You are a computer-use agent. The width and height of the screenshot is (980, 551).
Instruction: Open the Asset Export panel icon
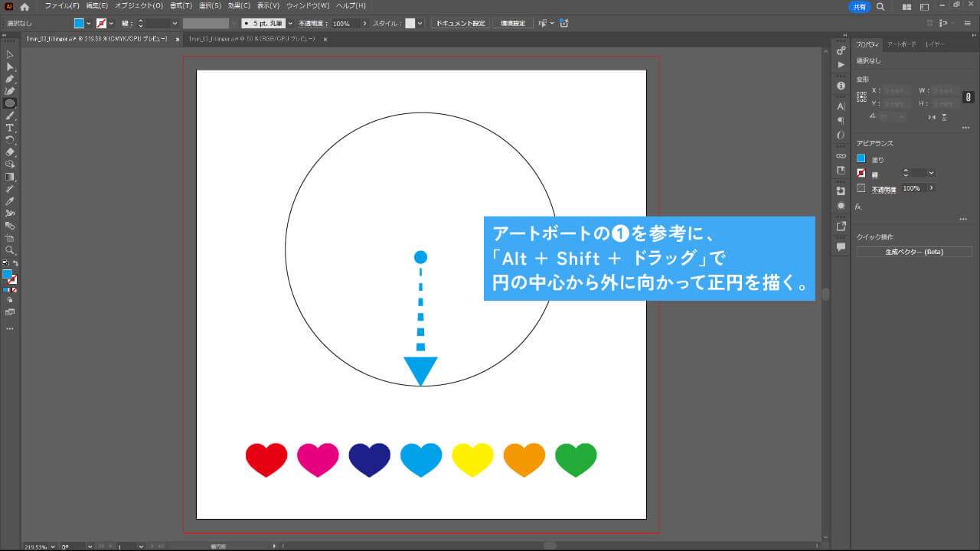841,227
